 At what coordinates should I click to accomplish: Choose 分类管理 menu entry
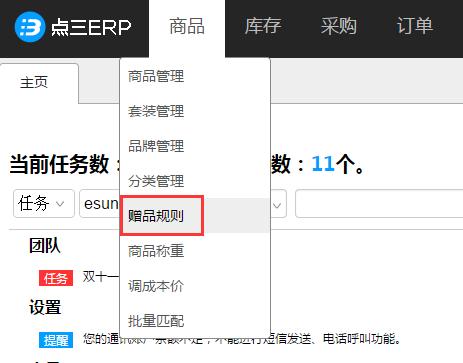coord(195,181)
